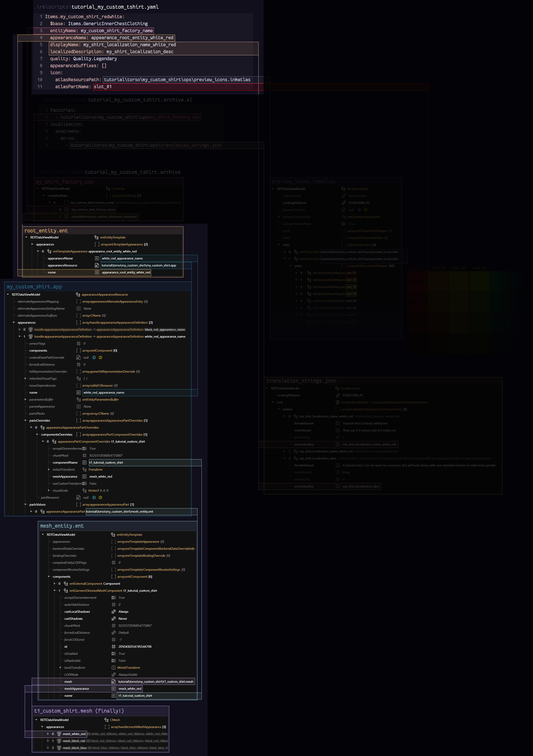Collapse the partsOverrides node
533x756 pixels.
[25, 420]
